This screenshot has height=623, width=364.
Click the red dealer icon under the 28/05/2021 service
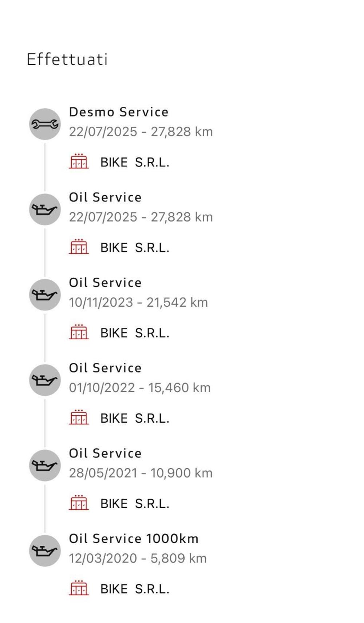pos(79,502)
